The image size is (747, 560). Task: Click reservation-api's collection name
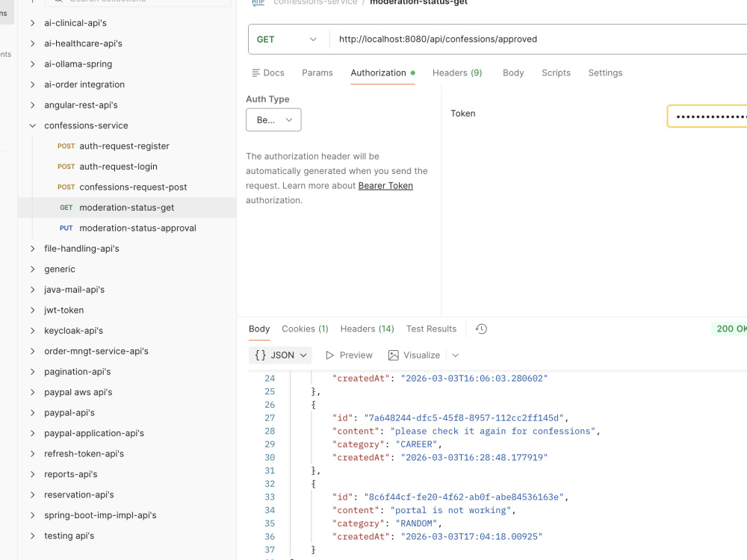pos(79,495)
